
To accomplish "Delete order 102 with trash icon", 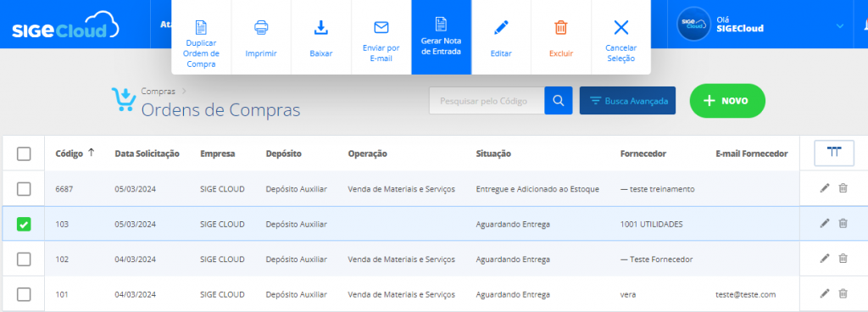I will pos(843,259).
